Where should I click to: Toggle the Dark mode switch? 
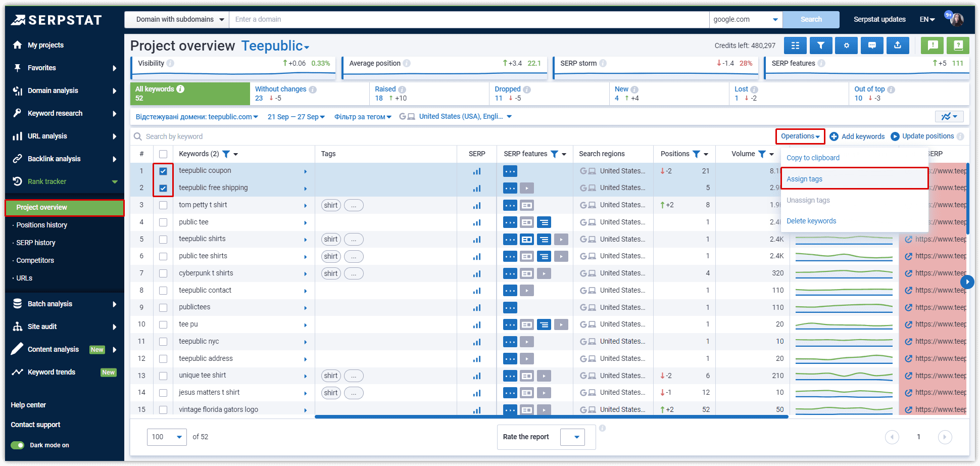pos(18,445)
